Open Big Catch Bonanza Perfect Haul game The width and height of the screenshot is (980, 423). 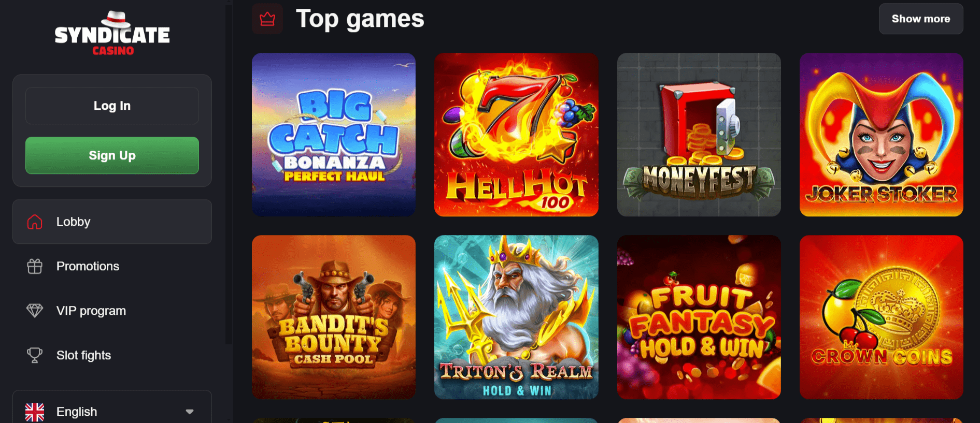pos(334,135)
